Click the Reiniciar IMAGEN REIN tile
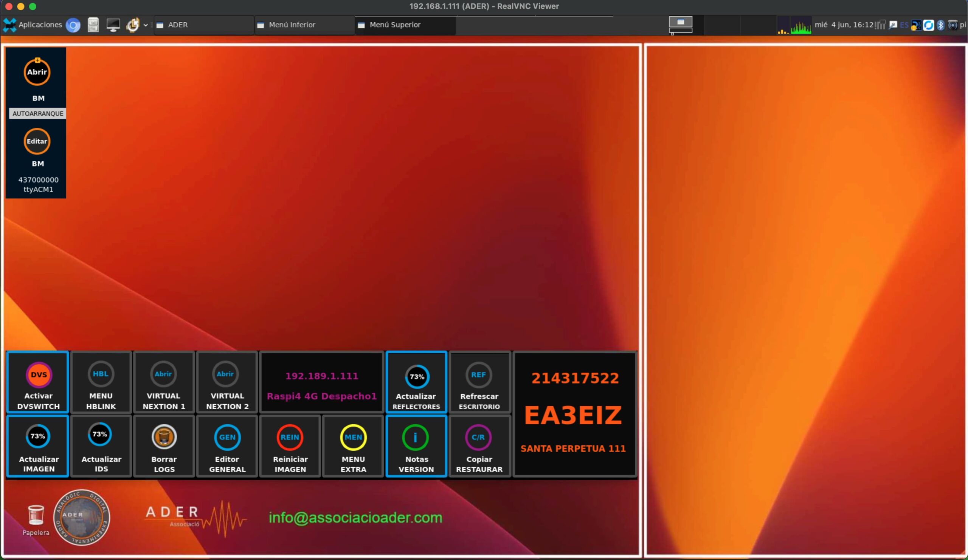Screen dimensions: 968x560 pyautogui.click(x=290, y=446)
